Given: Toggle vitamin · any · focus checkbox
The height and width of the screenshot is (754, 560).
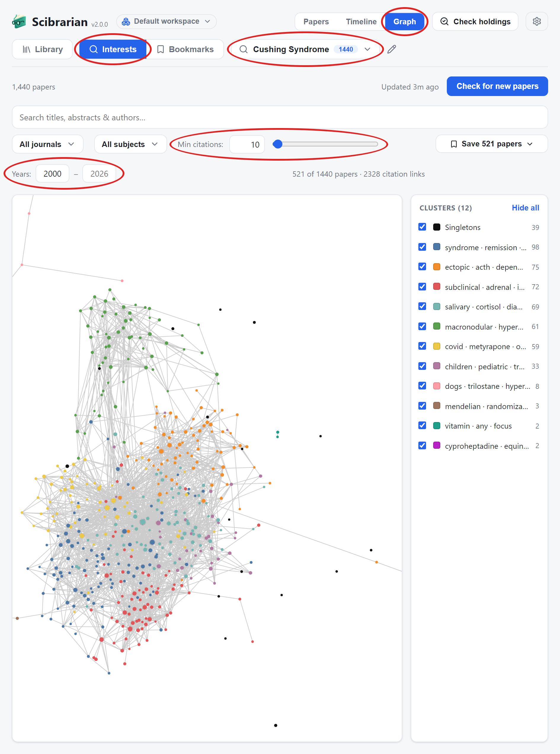Looking at the screenshot, I should pos(422,425).
